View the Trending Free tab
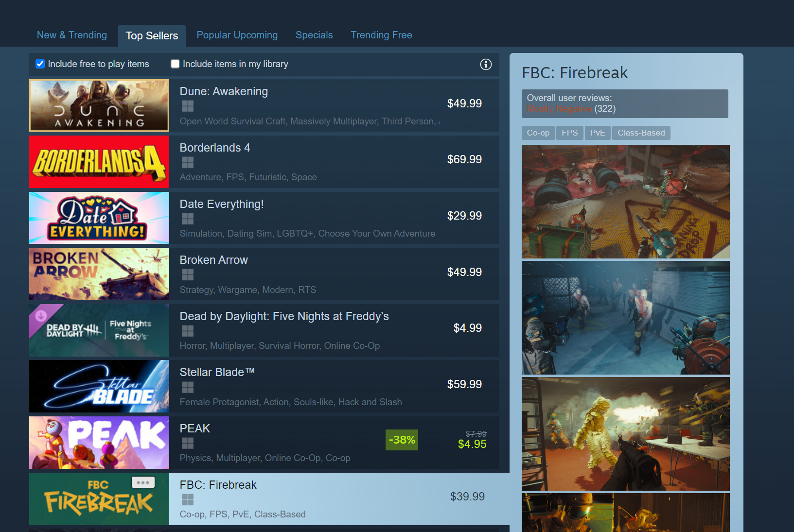The width and height of the screenshot is (794, 532). 381,35
